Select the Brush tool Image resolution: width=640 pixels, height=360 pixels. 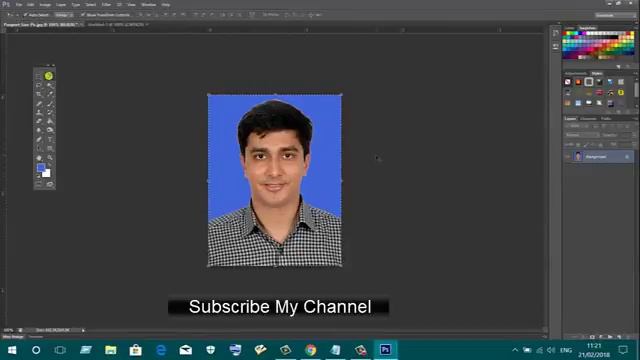[x=50, y=104]
